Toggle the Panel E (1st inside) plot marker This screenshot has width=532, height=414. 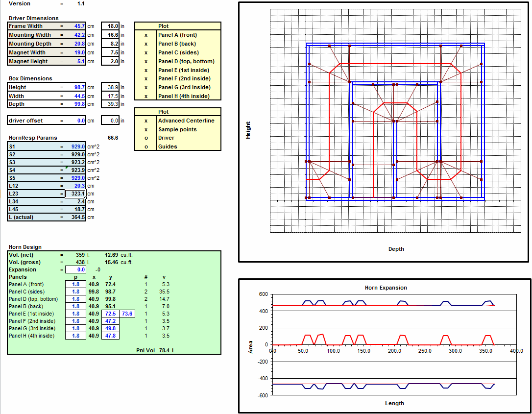pos(146,70)
